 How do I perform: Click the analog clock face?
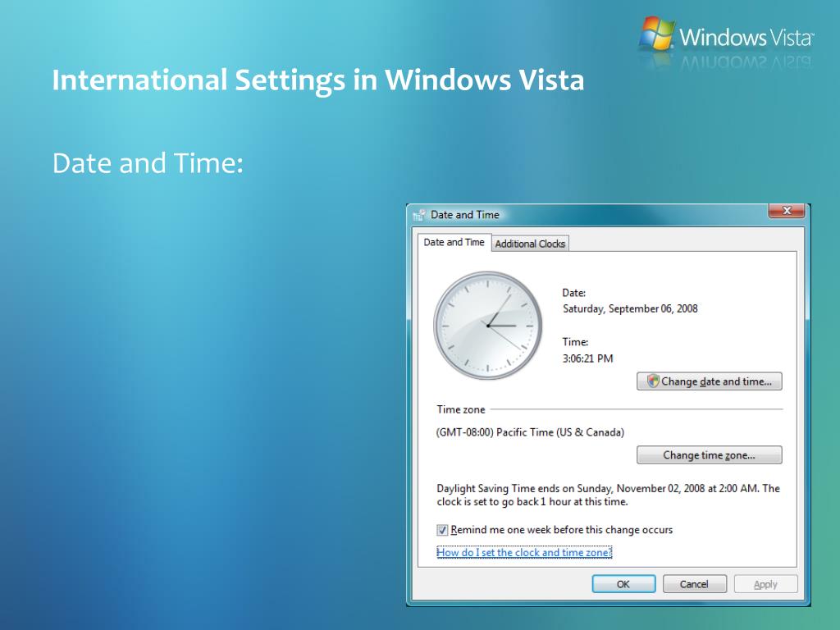pos(487,325)
